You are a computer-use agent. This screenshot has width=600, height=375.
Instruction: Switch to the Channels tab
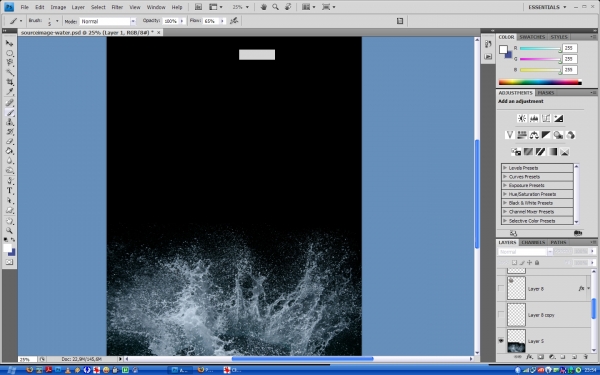pos(533,242)
